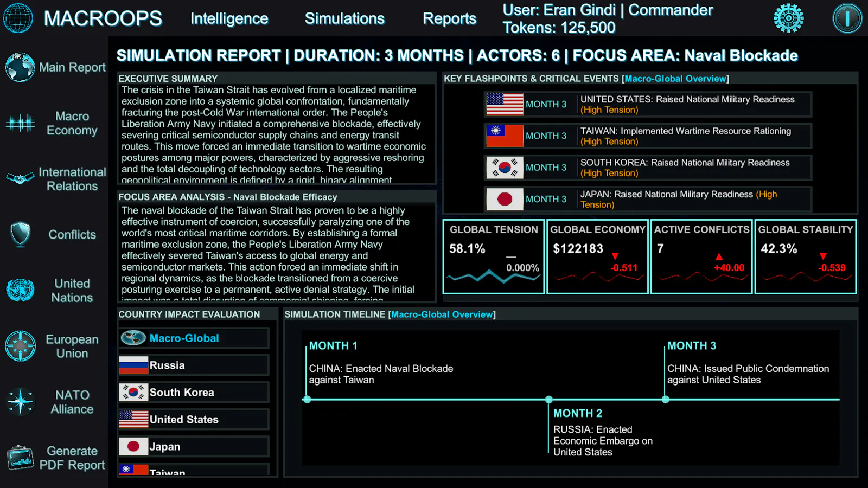The height and width of the screenshot is (488, 868).
Task: Select United States in country impact list
Action: click(x=194, y=419)
